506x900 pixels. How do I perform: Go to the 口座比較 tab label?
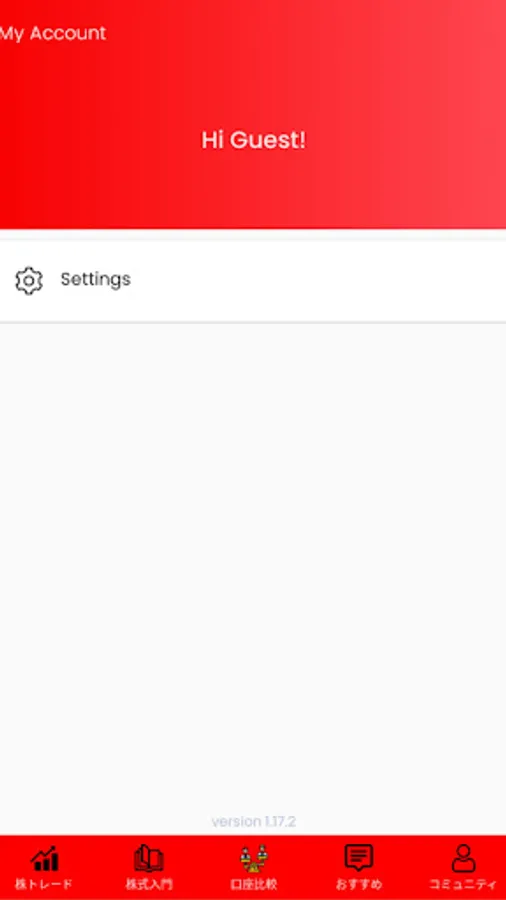(x=254, y=884)
